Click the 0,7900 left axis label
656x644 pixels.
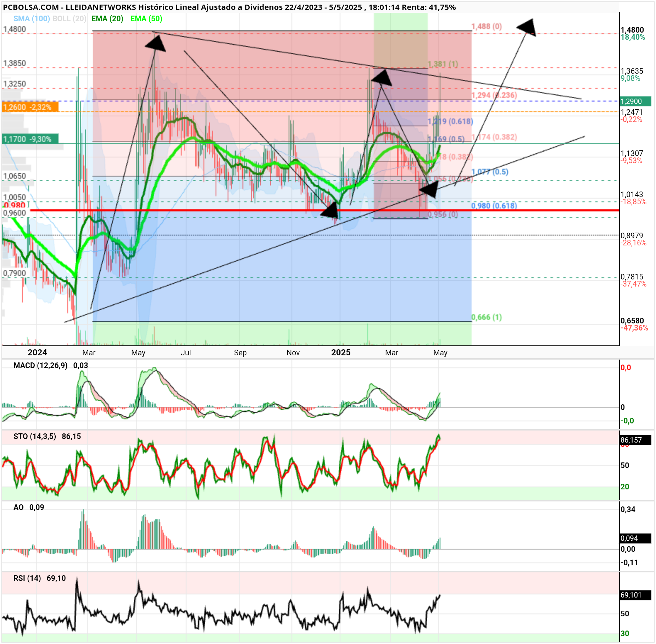[15, 273]
